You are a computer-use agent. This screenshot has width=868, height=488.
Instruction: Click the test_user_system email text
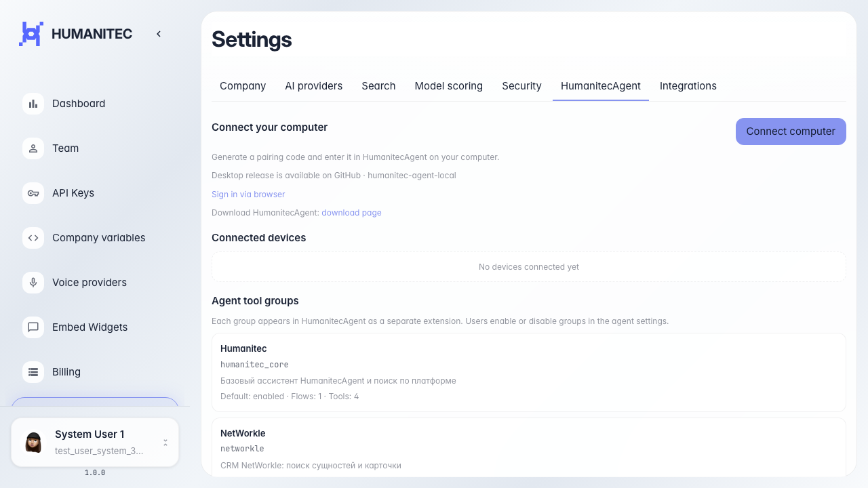point(99,451)
